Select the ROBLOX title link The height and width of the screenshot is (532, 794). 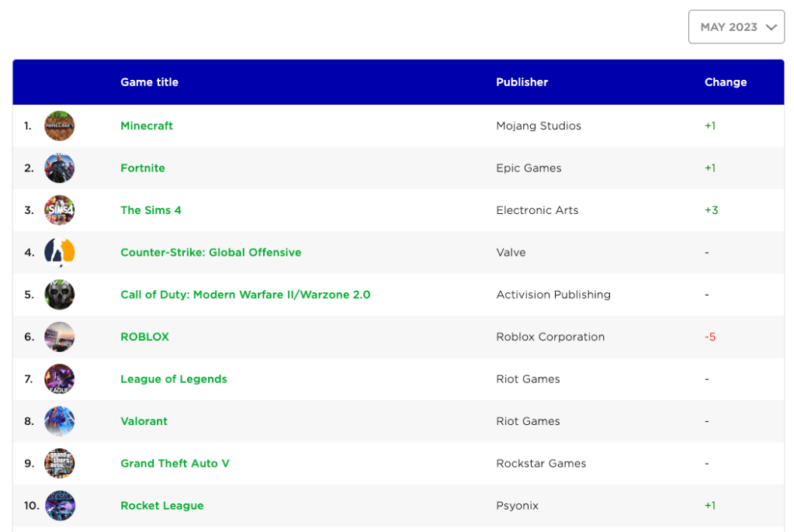tap(144, 337)
